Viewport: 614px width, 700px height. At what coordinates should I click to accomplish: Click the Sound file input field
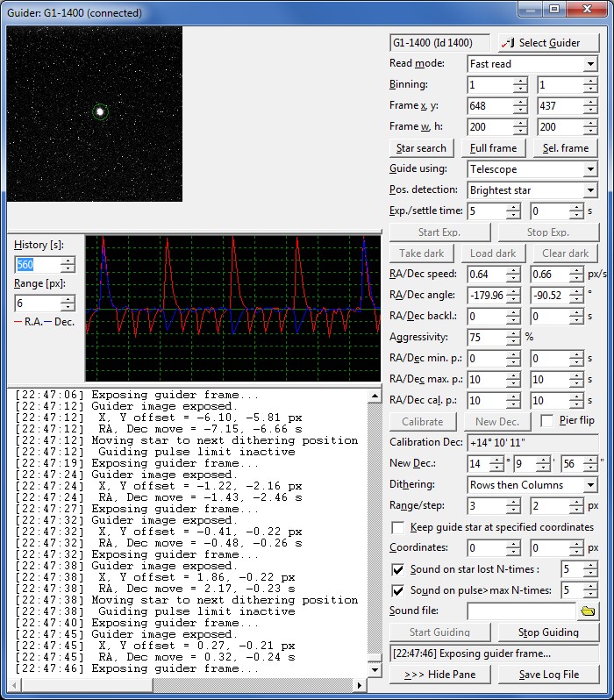point(521,611)
